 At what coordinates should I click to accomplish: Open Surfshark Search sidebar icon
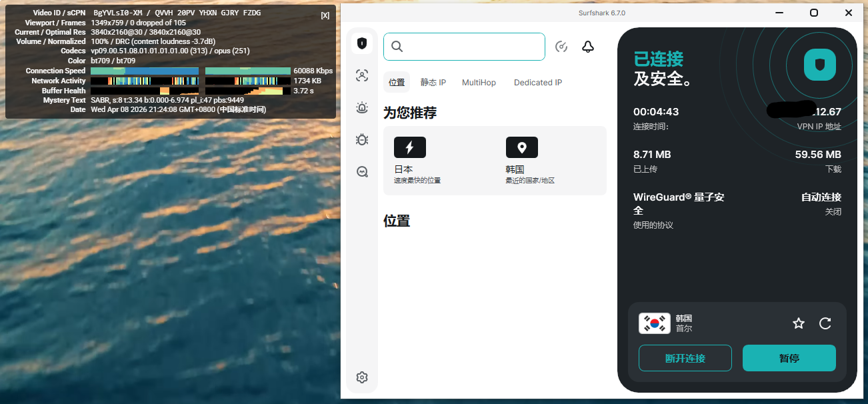362,171
